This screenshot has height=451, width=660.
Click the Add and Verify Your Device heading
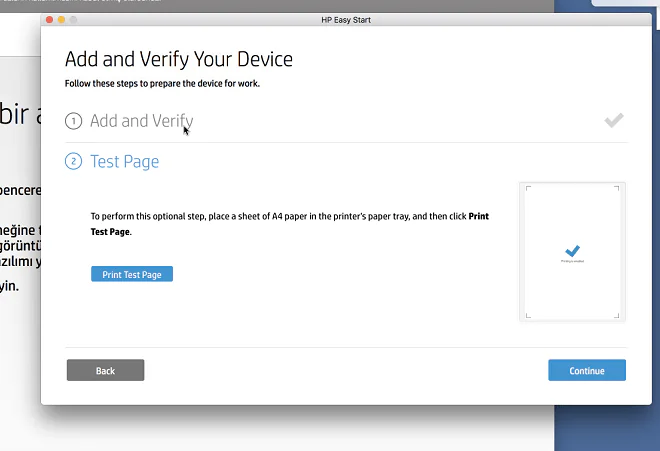(178, 59)
